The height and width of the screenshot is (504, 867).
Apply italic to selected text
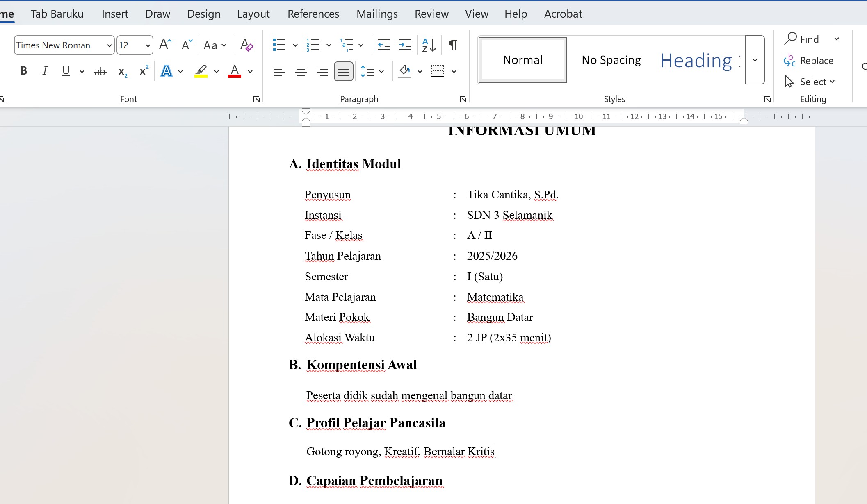click(x=45, y=70)
